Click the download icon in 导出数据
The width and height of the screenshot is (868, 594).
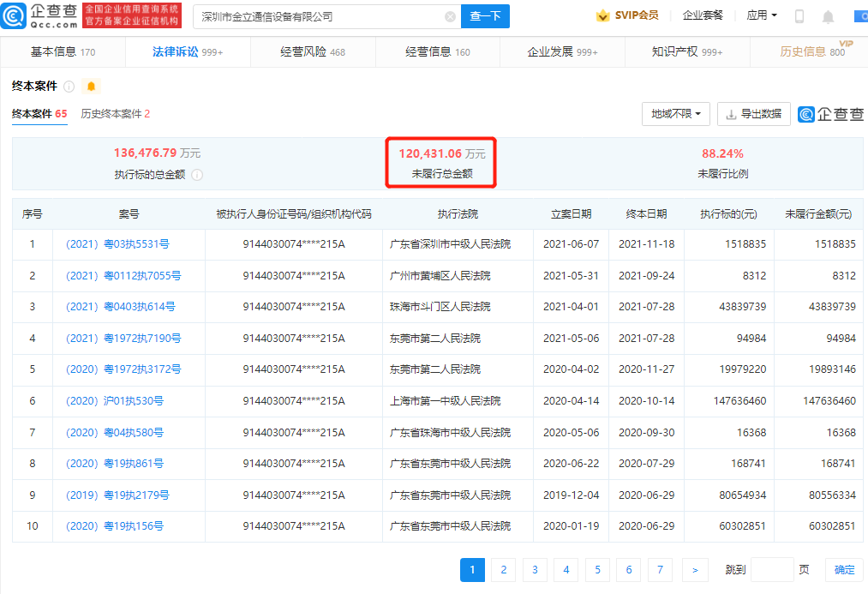[730, 114]
